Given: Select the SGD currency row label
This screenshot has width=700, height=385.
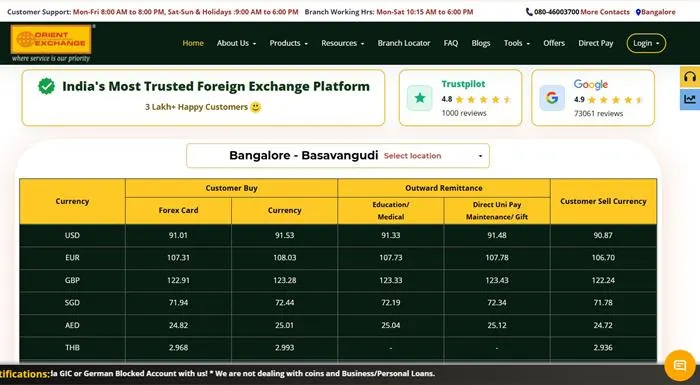Looking at the screenshot, I should point(72,303).
